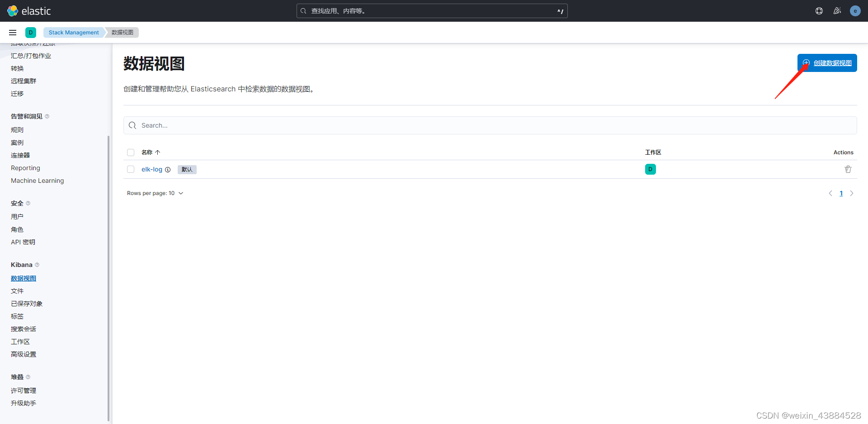Show help icon beside 安全 section

[x=28, y=203]
